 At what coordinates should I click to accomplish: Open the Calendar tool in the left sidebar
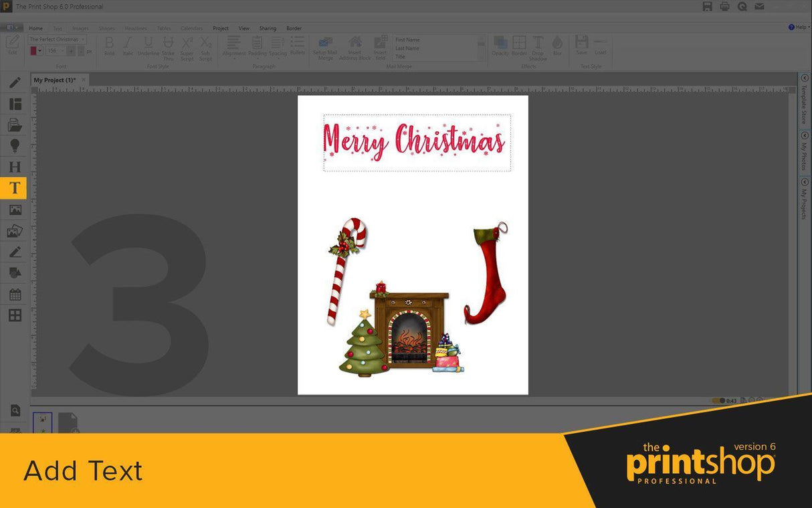(x=14, y=293)
